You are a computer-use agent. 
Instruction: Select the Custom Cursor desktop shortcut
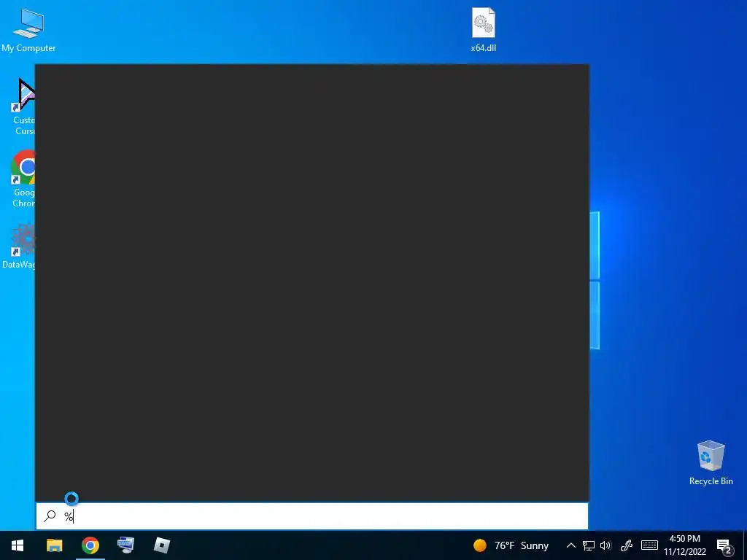click(x=23, y=106)
